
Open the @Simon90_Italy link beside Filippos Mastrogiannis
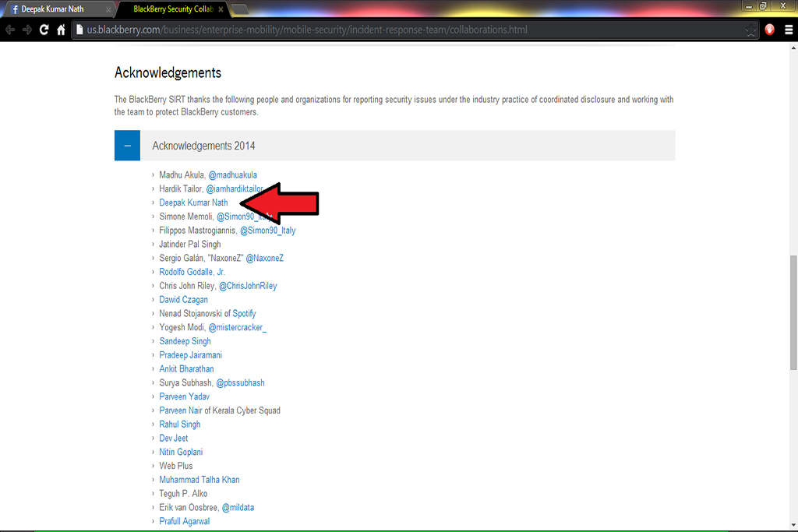point(268,231)
